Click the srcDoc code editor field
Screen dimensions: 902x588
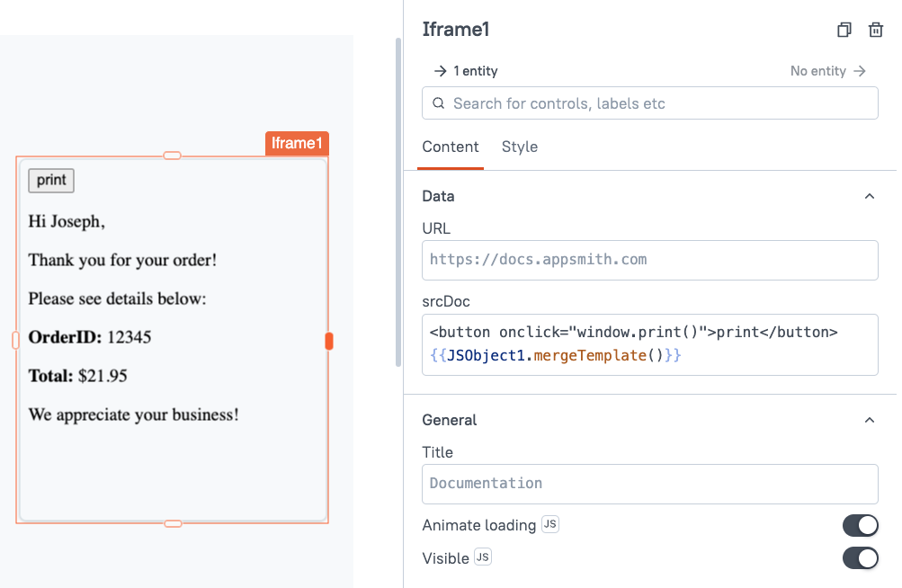649,344
